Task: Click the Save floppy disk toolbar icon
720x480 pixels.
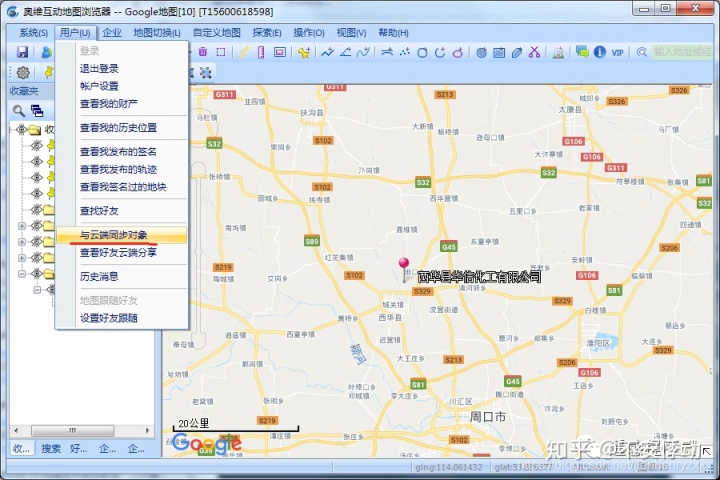Action: [x=22, y=52]
